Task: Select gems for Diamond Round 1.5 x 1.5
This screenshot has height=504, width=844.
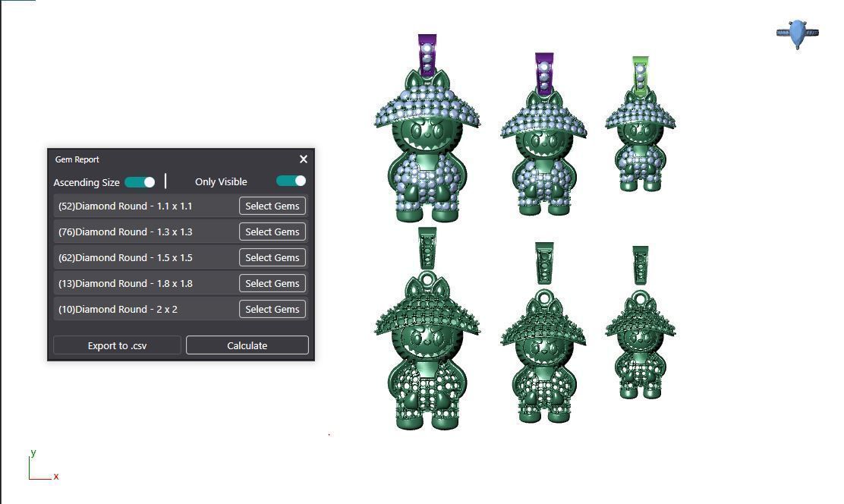Action: point(272,258)
